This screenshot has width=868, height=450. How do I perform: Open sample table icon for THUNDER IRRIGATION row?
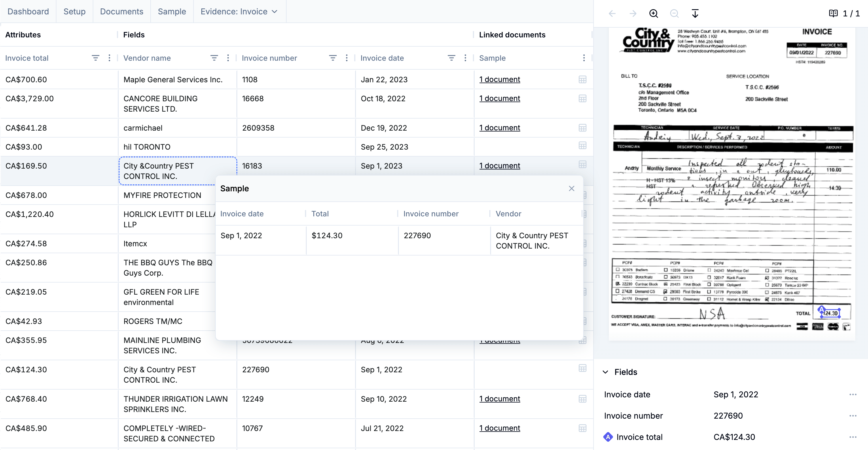click(x=582, y=399)
